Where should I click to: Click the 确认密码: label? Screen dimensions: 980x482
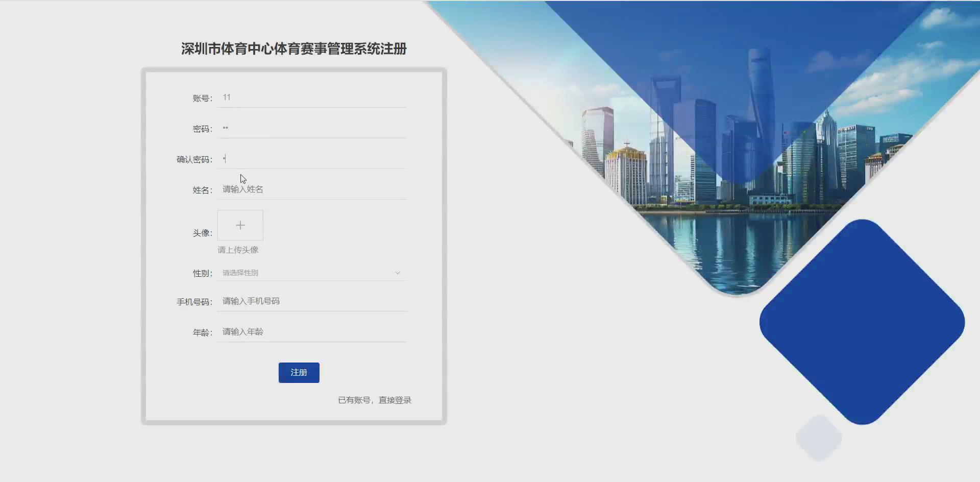[x=194, y=160]
